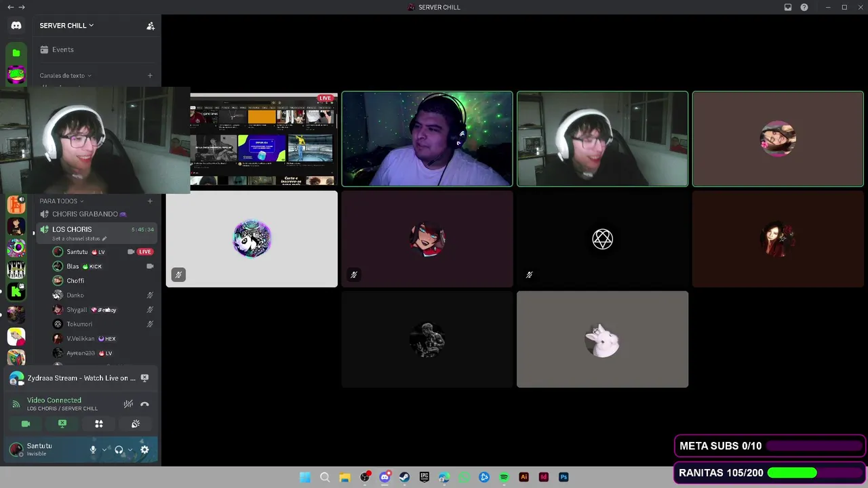Select user Danko in voice channel
The width and height of the screenshot is (868, 488).
75,296
